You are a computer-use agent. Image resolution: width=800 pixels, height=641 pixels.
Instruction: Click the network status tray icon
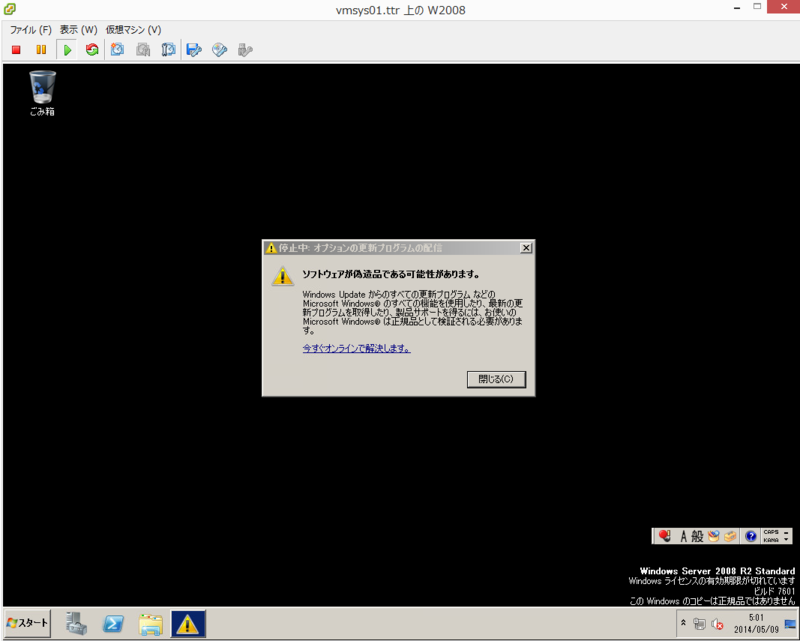699,624
